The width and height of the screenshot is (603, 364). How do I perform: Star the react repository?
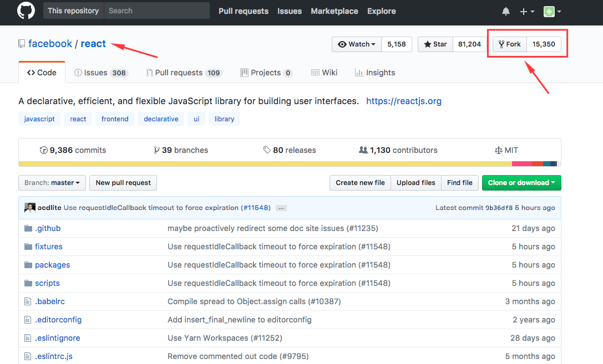[435, 44]
